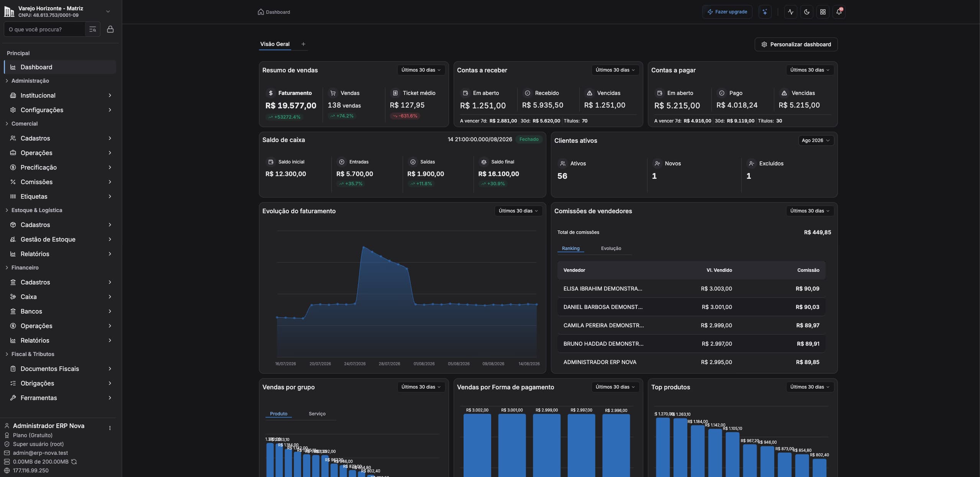Open Vendas por grupo period dropdown
The width and height of the screenshot is (980, 477).
coord(421,387)
